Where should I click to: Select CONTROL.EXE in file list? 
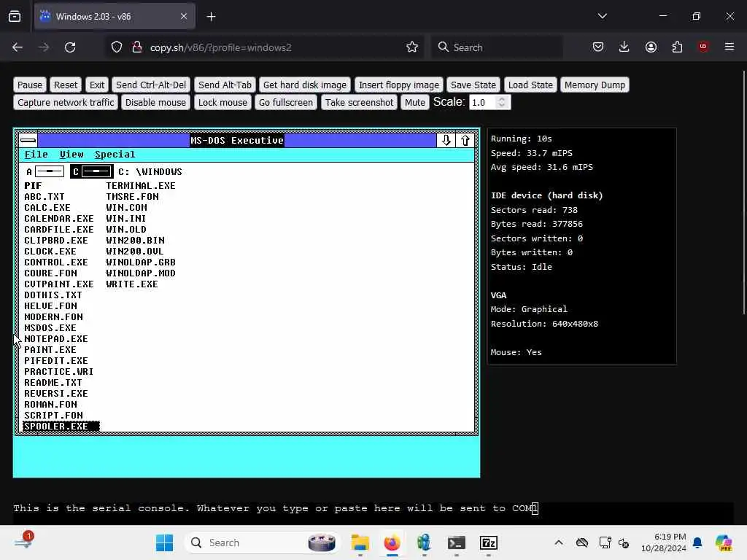point(55,262)
